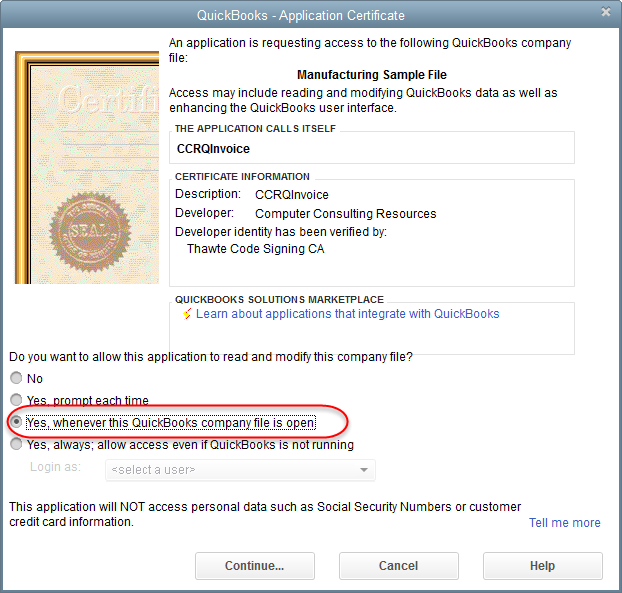
Task: Click "Manufacturing Sample File" company name
Action: tap(372, 75)
